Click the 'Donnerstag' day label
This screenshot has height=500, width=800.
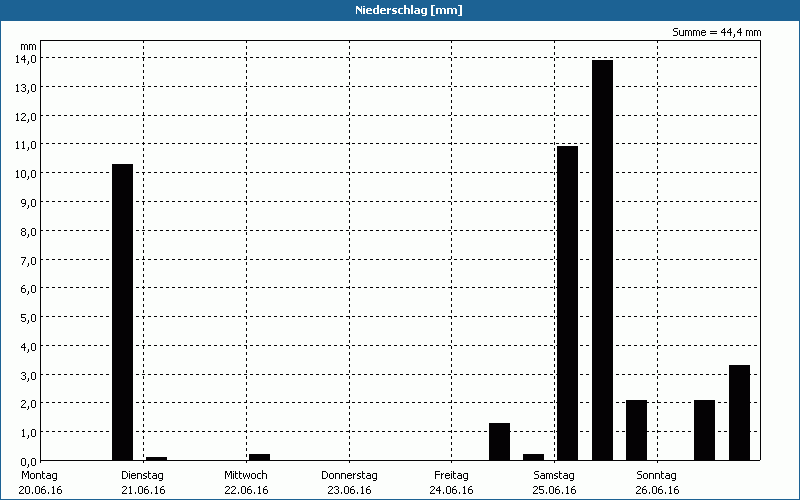click(349, 476)
